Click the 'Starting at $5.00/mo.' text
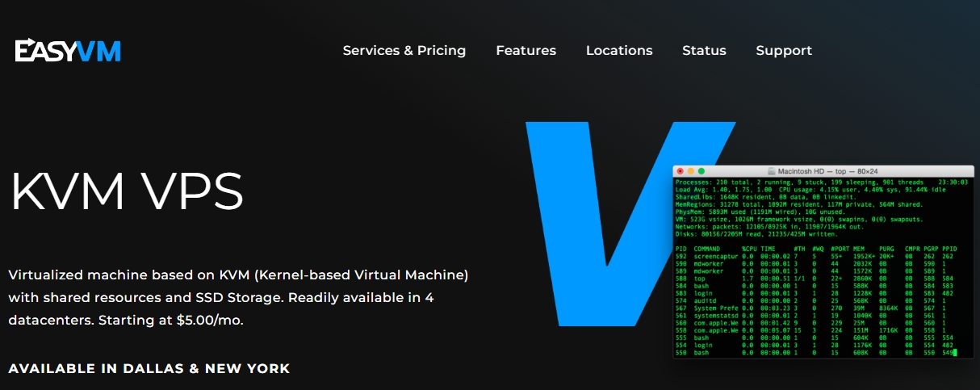The width and height of the screenshot is (980, 390). 171,320
